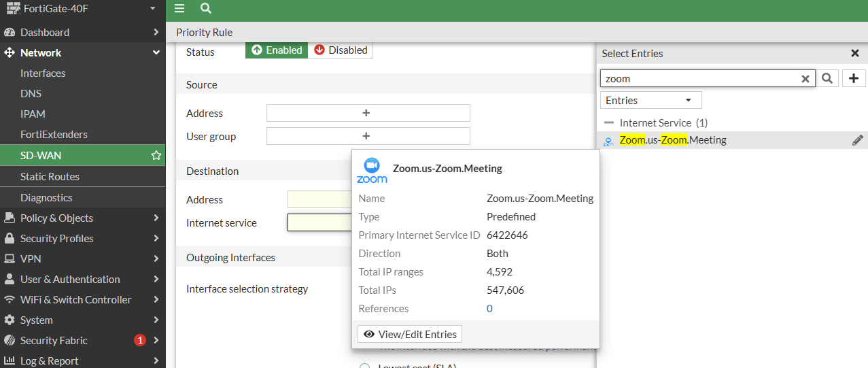
Task: Clear the zoom search text
Action: point(805,79)
